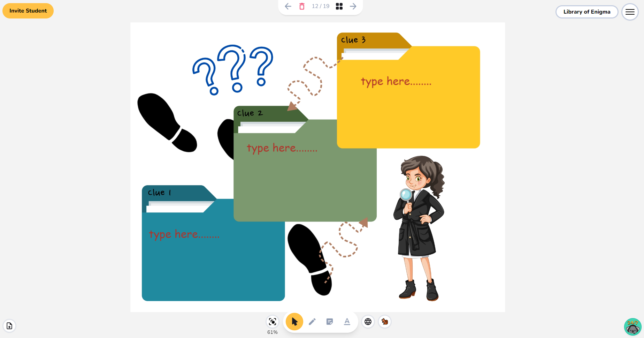Viewport: 644px width, 338px height.
Task: Open the Library of Enigma
Action: click(x=587, y=12)
